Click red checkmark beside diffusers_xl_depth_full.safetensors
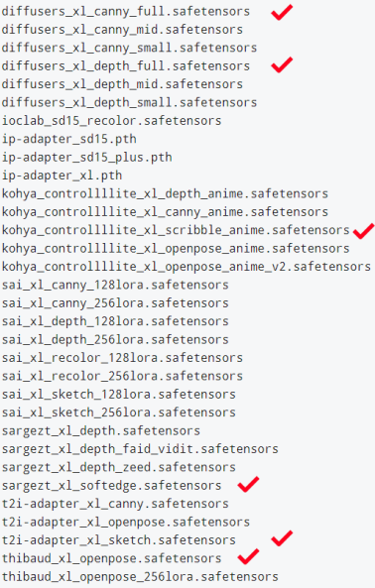 coord(282,64)
